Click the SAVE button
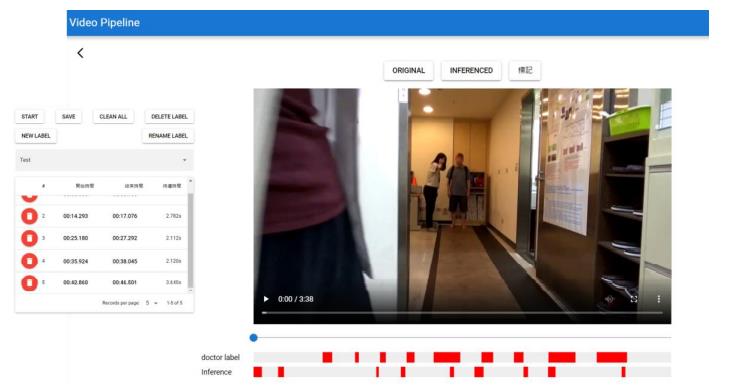The width and height of the screenshot is (749, 386). [69, 117]
